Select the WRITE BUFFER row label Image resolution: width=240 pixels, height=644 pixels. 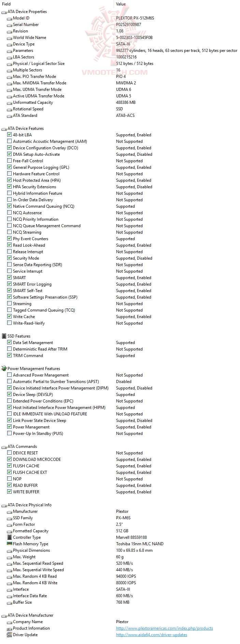(x=26, y=492)
